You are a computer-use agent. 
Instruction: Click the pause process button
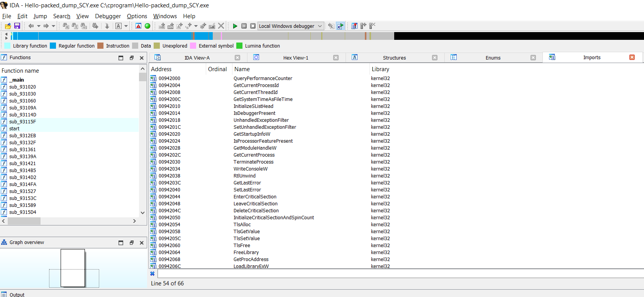244,26
